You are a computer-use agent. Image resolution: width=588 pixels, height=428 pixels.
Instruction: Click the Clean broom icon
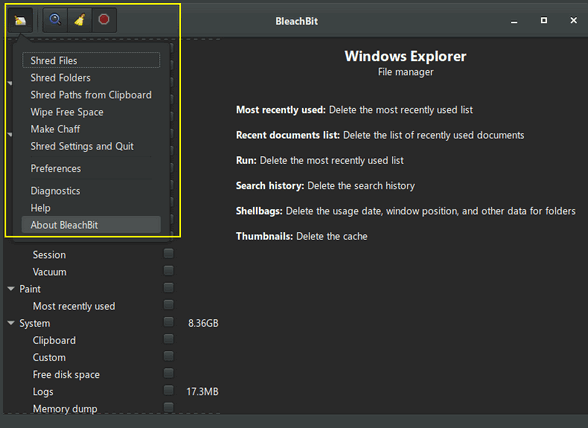point(80,20)
